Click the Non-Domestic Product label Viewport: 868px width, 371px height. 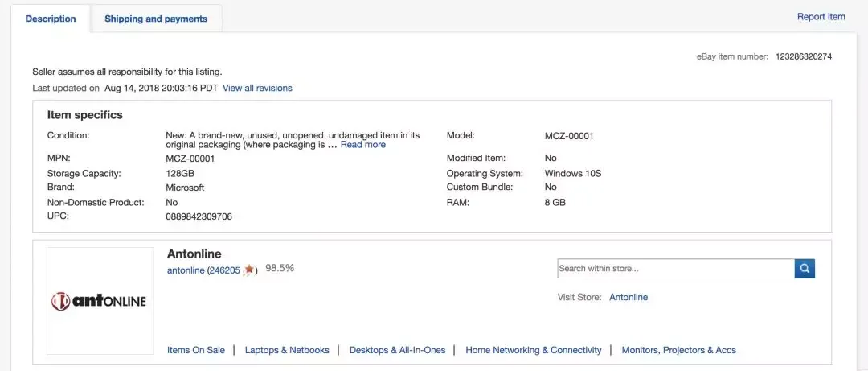click(x=96, y=203)
